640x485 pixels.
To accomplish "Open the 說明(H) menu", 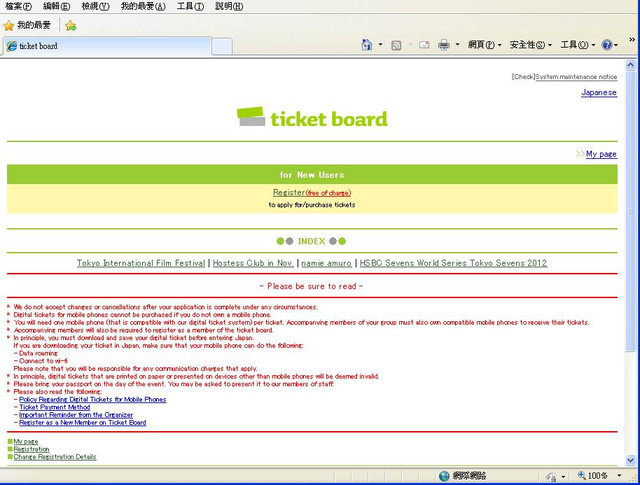I will pyautogui.click(x=229, y=6).
